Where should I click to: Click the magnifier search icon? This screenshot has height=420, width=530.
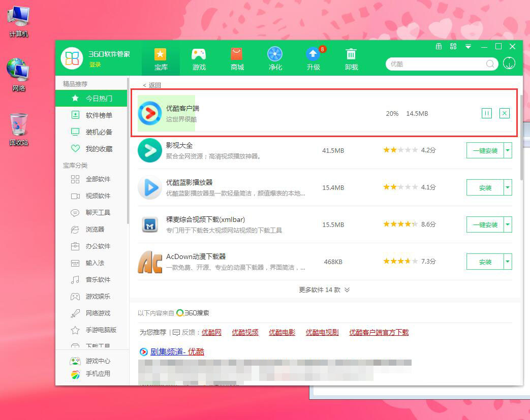[x=490, y=64]
